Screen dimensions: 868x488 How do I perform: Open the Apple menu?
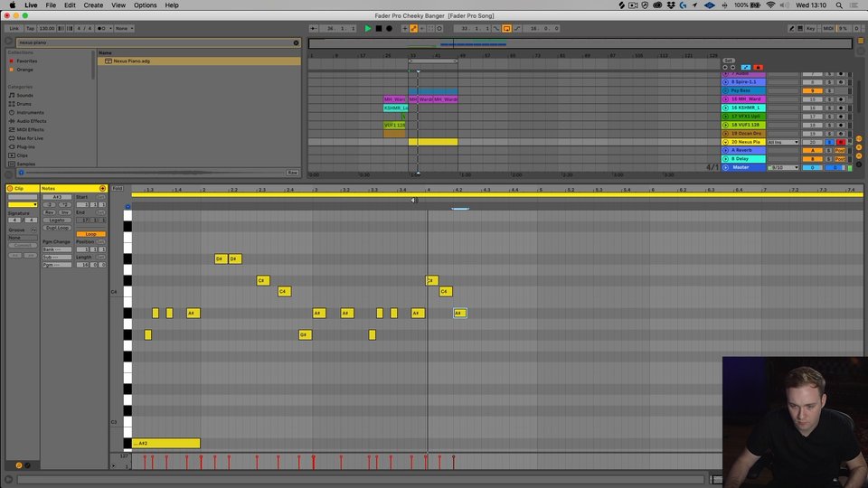[x=12, y=5]
